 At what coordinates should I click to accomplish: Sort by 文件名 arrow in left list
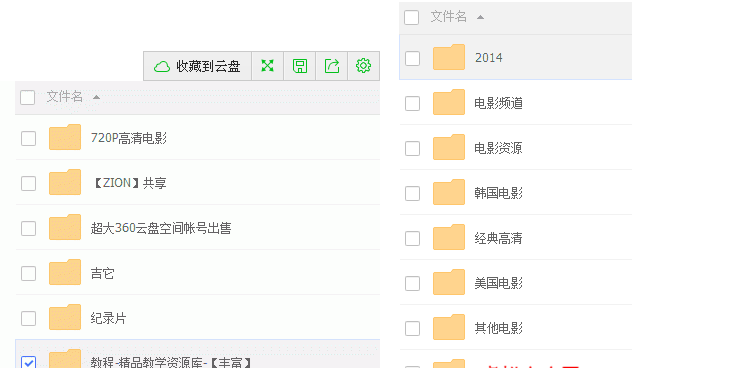pyautogui.click(x=96, y=97)
